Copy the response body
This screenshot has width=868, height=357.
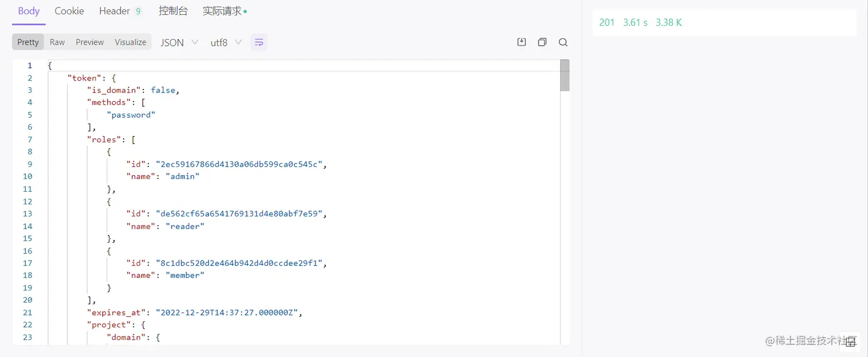pos(542,42)
